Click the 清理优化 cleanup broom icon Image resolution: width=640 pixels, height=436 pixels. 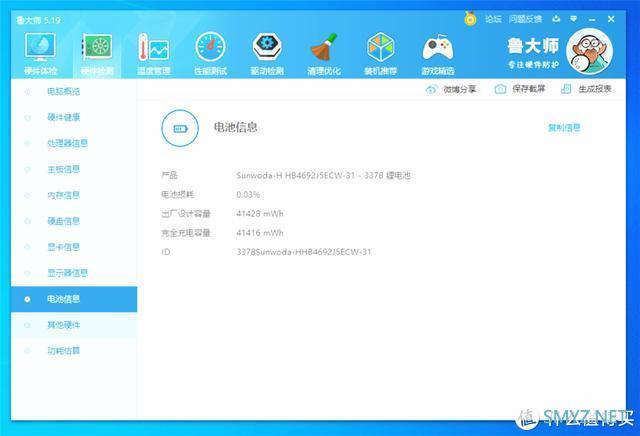[x=324, y=54]
